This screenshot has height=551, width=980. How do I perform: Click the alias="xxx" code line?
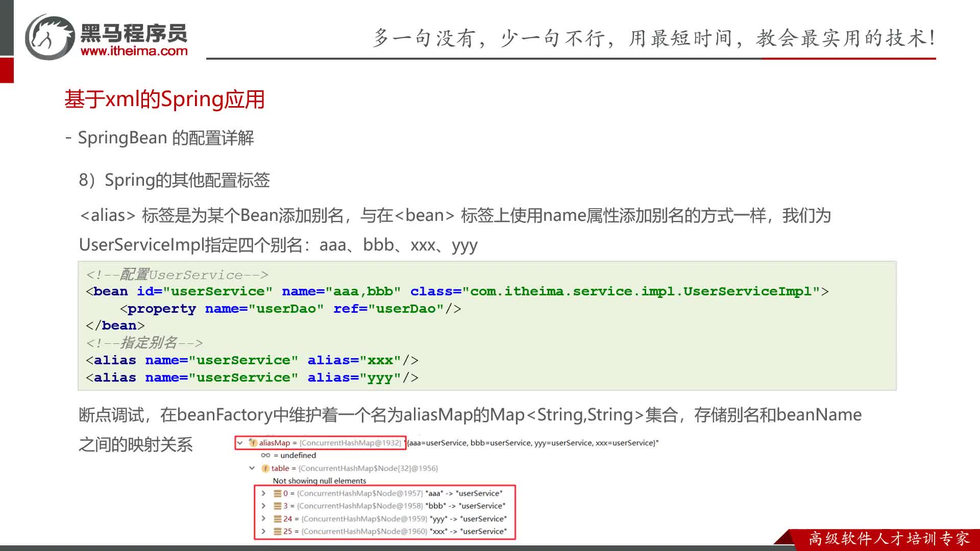[x=252, y=360]
